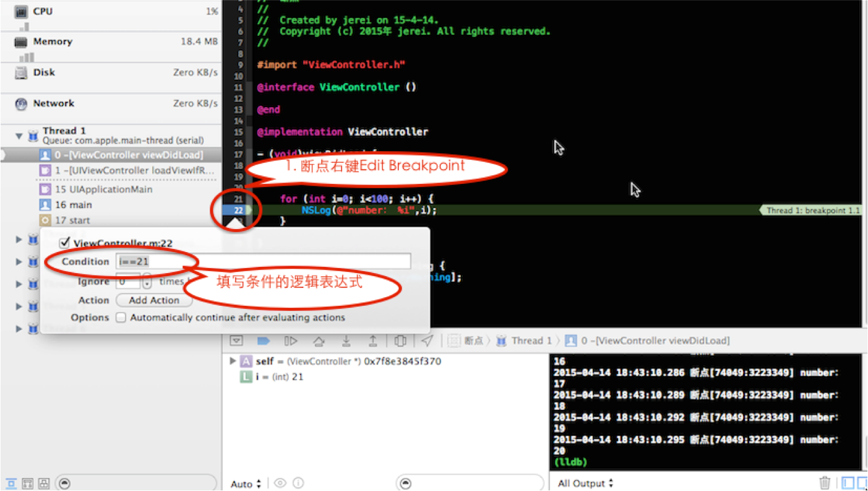Click the @implementation ViewController code line
The width and height of the screenshot is (868, 491).
[x=342, y=132]
